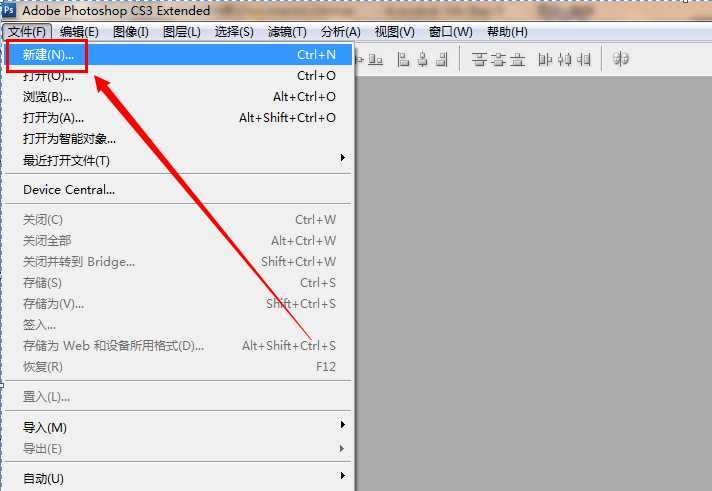Viewport: 712px width, 491px height.
Task: Click the Ps application icon in title bar
Action: pos(9,10)
